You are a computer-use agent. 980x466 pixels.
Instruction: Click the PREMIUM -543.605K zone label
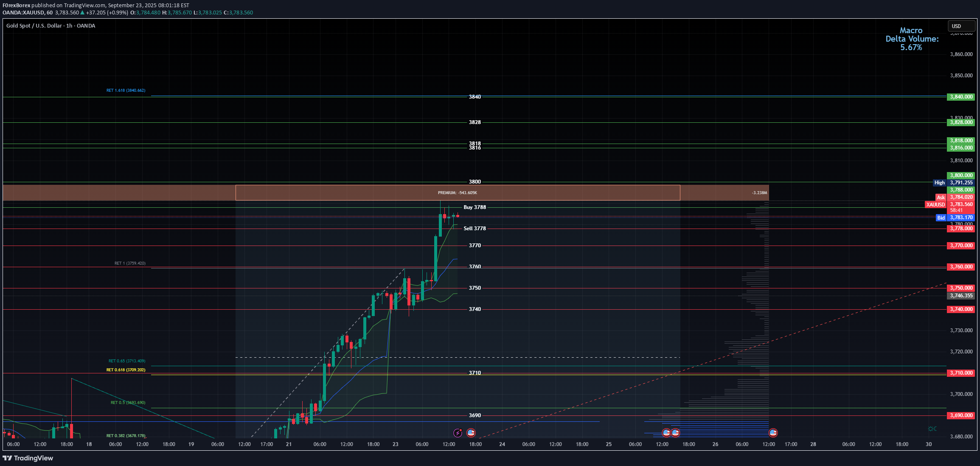point(457,193)
